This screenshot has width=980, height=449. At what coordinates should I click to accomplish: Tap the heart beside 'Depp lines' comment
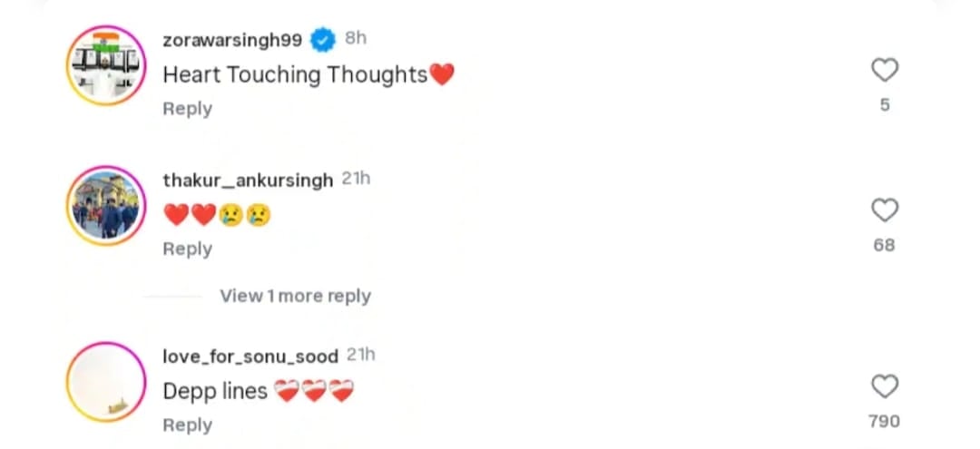click(x=884, y=387)
